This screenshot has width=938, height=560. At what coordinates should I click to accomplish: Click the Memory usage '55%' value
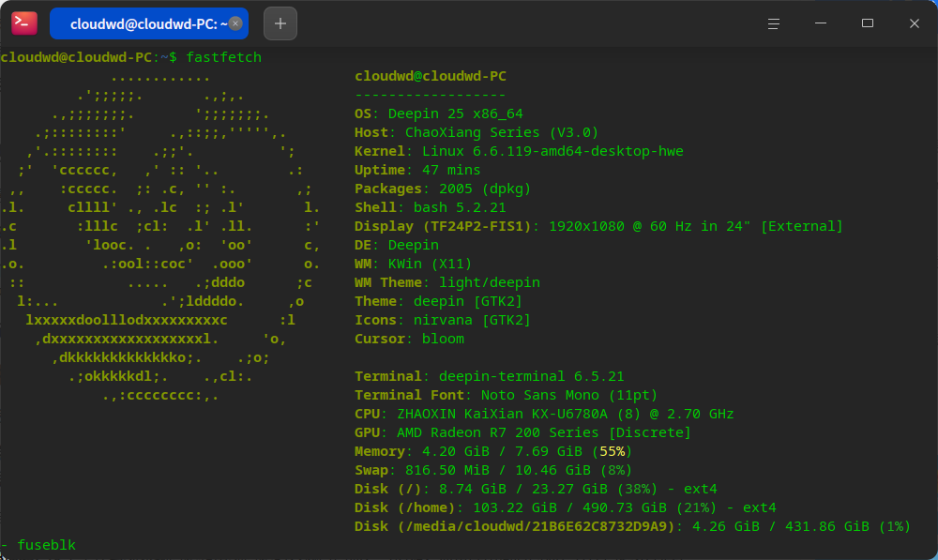(612, 451)
